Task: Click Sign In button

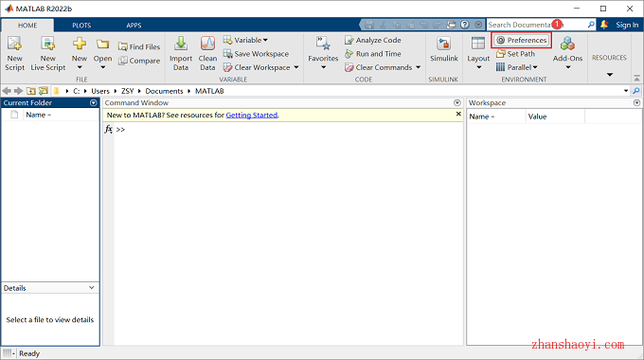Action: [627, 25]
